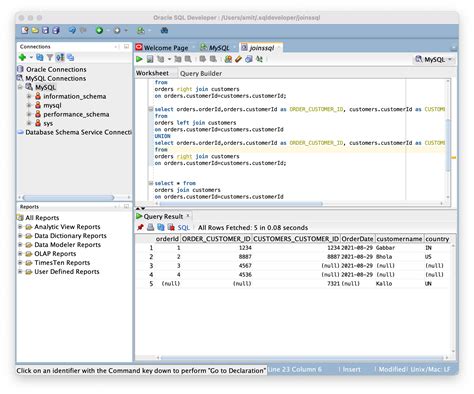Click the Refresh connections icon
Viewport: 474px width, 394px height.
[40, 57]
